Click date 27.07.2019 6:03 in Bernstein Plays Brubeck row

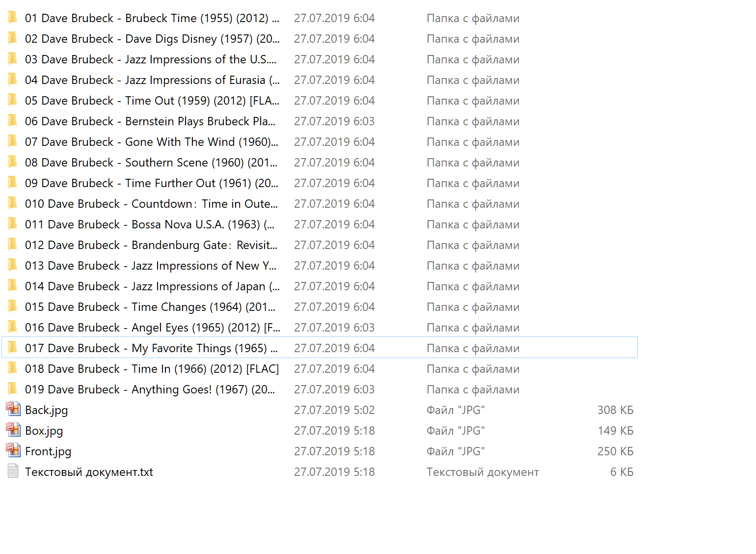click(334, 121)
